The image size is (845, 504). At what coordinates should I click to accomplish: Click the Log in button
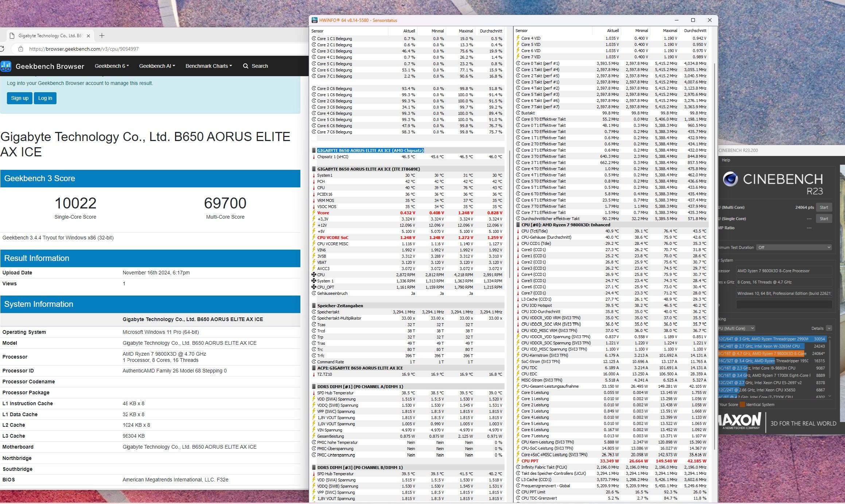pos(45,98)
